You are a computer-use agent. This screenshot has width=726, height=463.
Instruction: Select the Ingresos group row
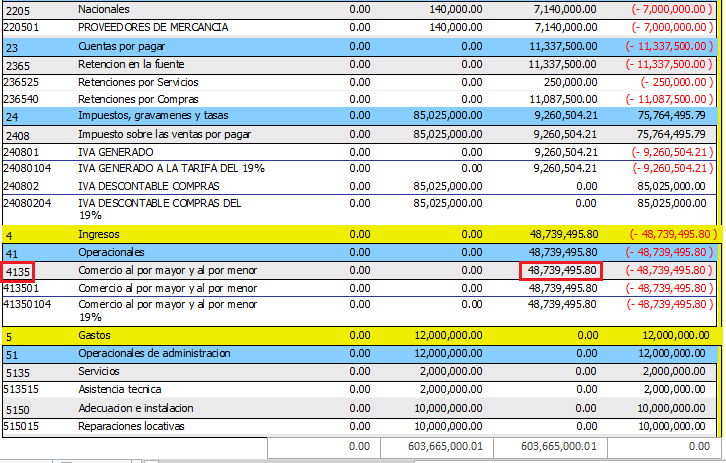pos(361,234)
